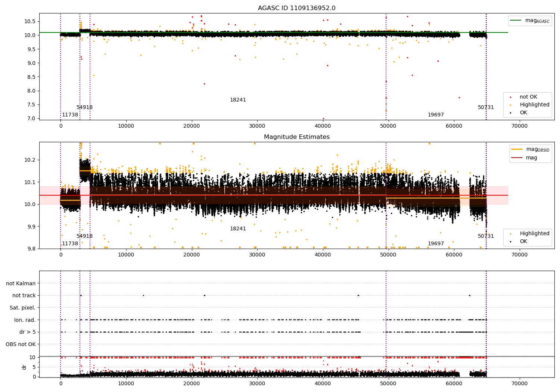560x392 pixels.
Task: Click OBSID annotation 50731 in Magnitude Estimates plot
Action: pos(486,236)
